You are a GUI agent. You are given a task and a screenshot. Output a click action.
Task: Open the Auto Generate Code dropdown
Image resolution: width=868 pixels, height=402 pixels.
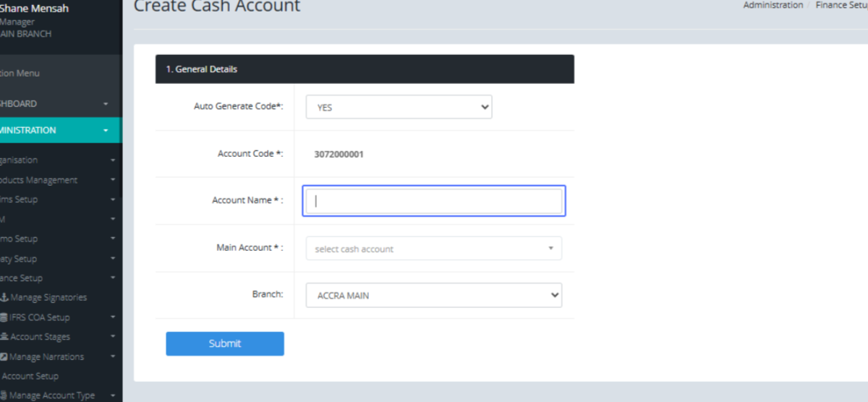click(x=399, y=107)
